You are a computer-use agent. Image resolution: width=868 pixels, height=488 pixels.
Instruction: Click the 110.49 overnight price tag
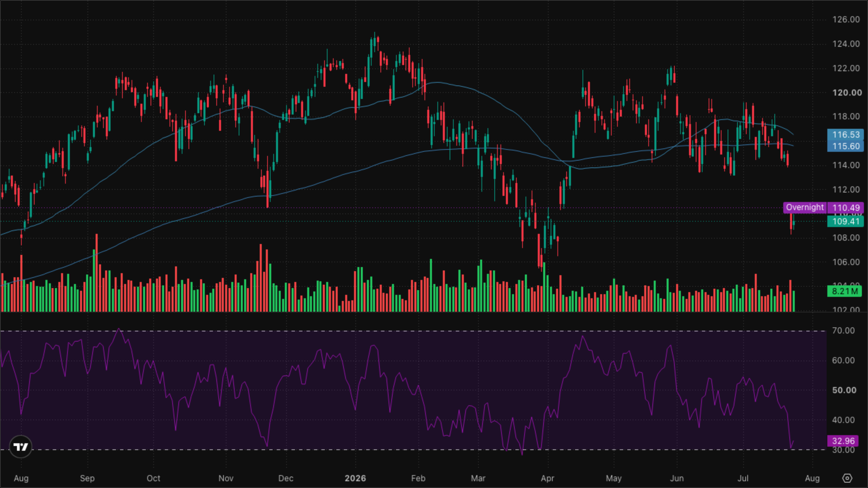[x=846, y=207]
